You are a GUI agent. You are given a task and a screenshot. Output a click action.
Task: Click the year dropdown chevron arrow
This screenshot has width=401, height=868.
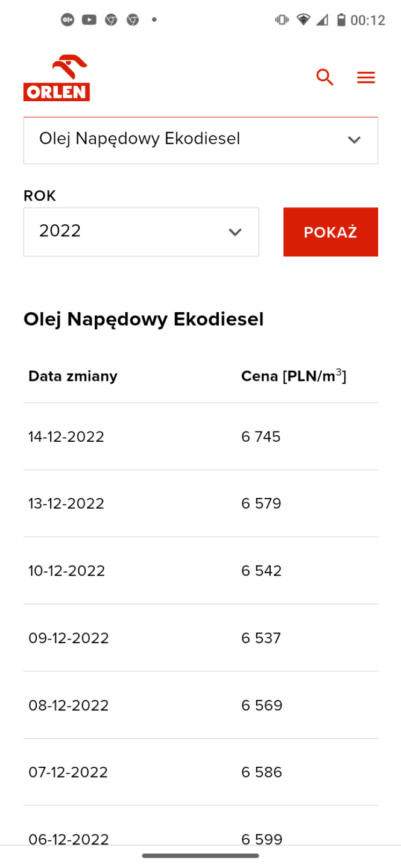[235, 232]
